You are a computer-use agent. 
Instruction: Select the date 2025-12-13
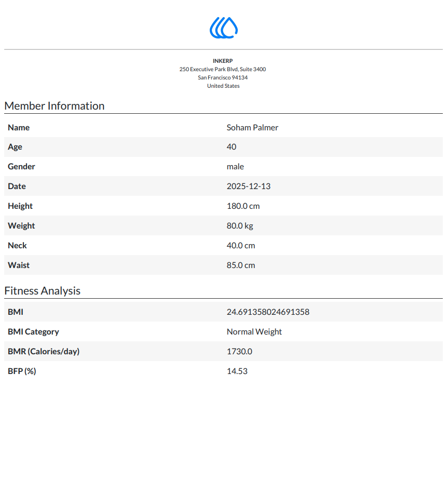coord(249,186)
